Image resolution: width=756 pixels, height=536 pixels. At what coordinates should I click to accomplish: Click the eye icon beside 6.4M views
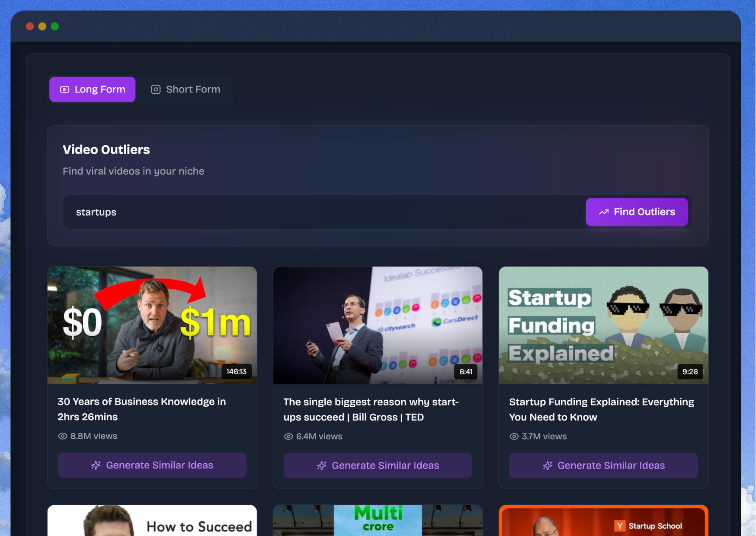pyautogui.click(x=288, y=437)
